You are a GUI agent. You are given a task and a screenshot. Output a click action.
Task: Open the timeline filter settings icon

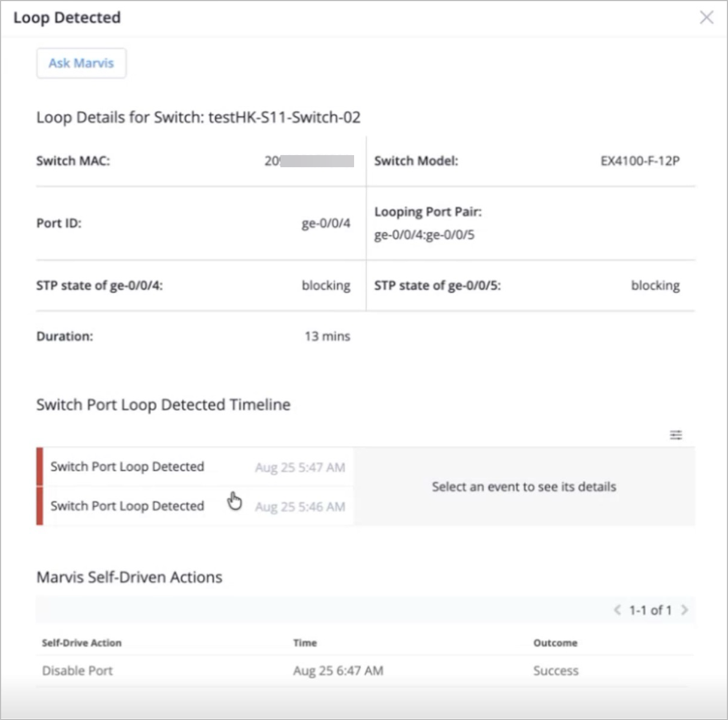pos(676,435)
